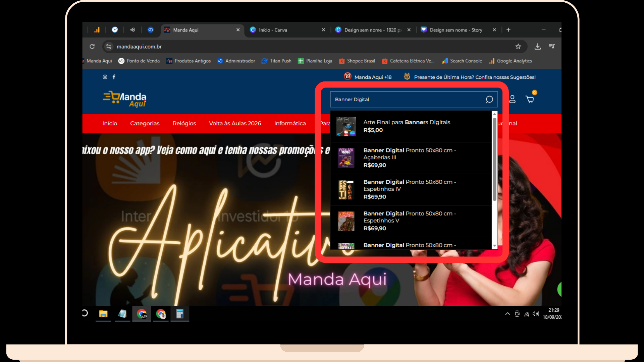Select Arte Final para Banners Digitais result
644x362 pixels.
[x=407, y=122]
